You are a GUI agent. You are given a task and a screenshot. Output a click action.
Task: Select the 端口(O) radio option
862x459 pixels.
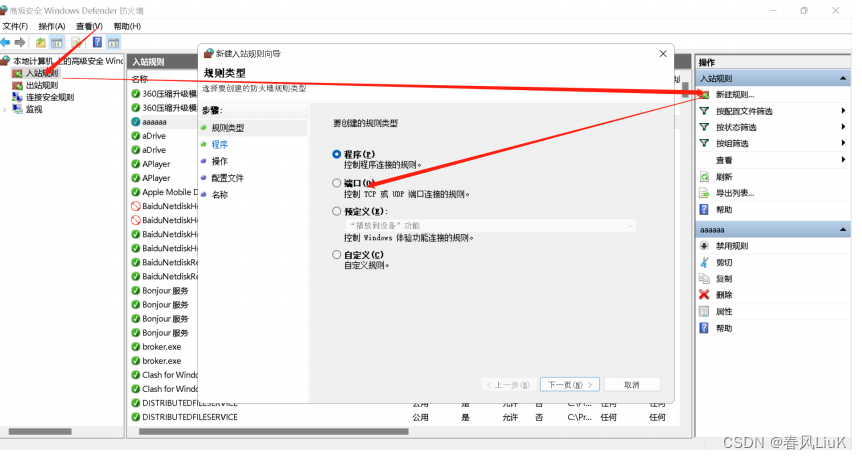[x=336, y=183]
